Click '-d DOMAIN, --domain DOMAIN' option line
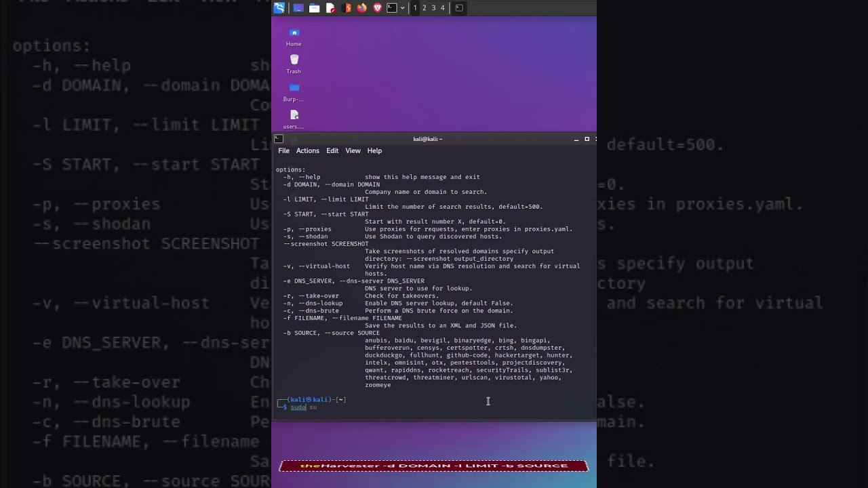 point(332,184)
